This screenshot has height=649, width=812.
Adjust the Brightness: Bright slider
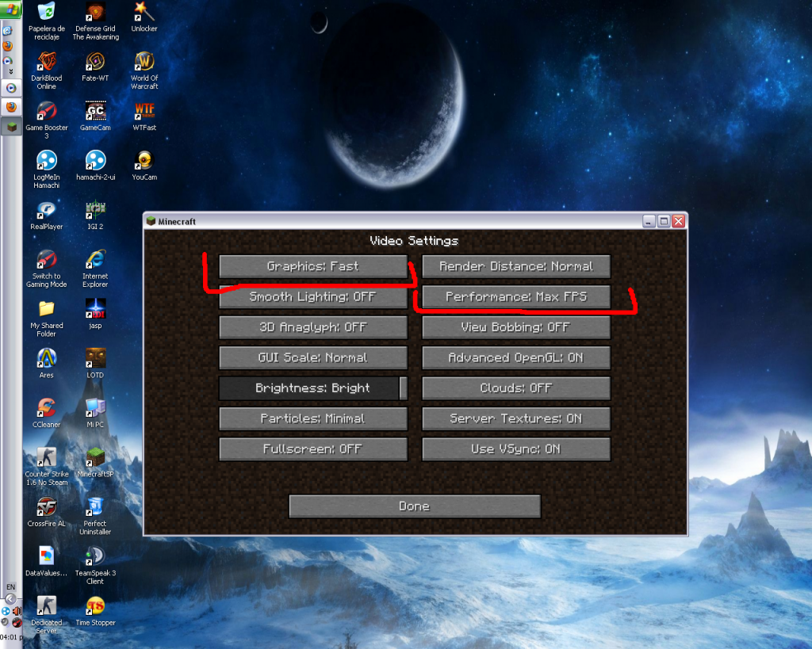point(313,388)
